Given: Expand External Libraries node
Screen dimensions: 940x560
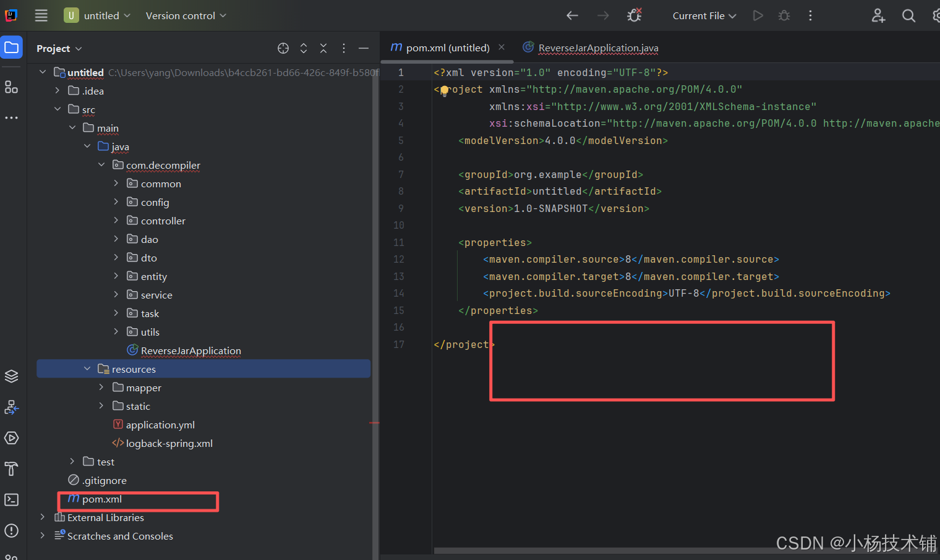Looking at the screenshot, I should click(x=43, y=517).
